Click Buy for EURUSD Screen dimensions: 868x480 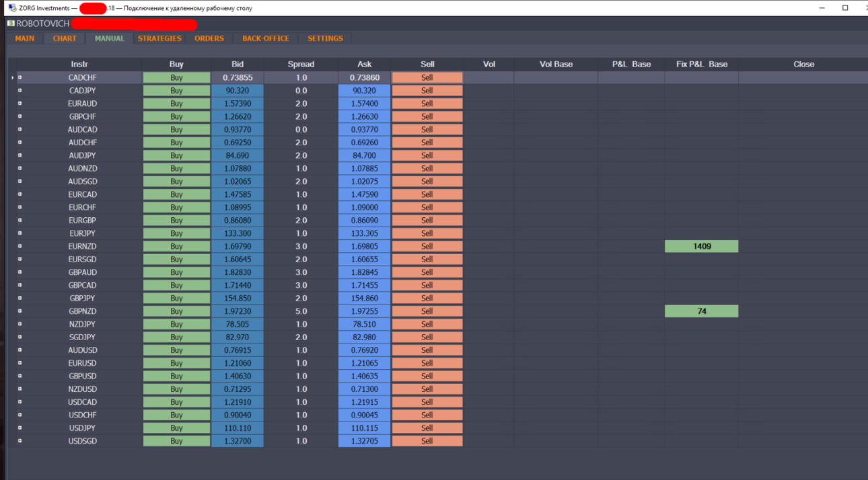pos(176,363)
